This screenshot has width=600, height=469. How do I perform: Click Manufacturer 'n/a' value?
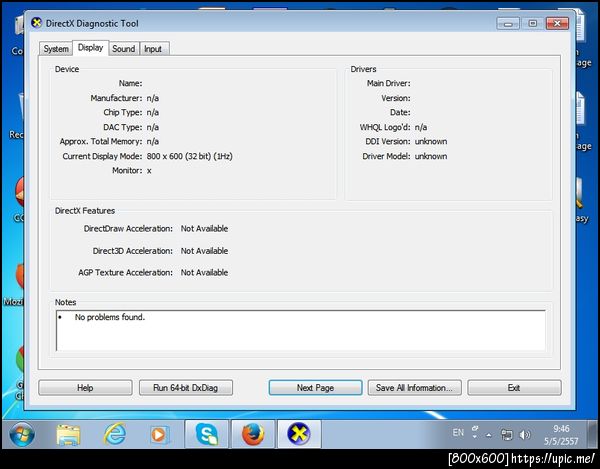153,98
